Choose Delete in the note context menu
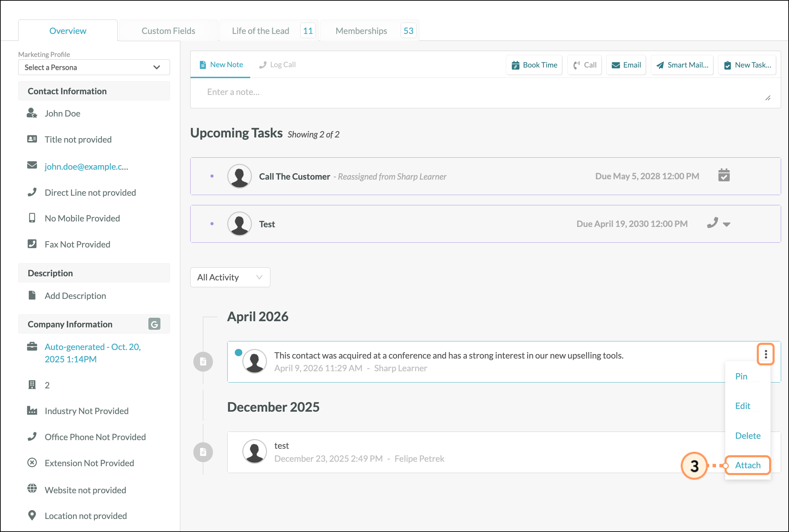Screen dimensions: 789x532 (748, 436)
